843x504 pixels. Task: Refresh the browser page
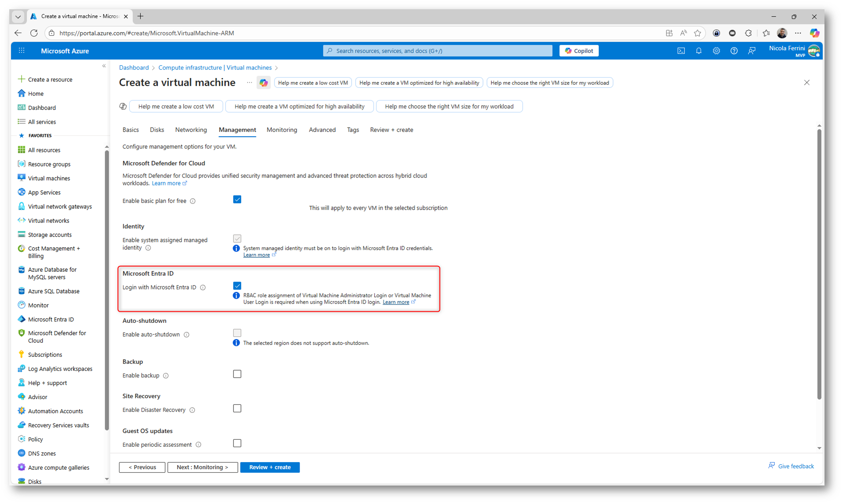[34, 33]
